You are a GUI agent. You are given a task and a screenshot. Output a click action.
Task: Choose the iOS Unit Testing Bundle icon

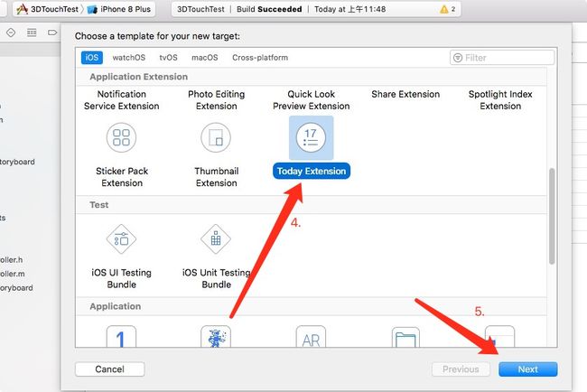(216, 238)
